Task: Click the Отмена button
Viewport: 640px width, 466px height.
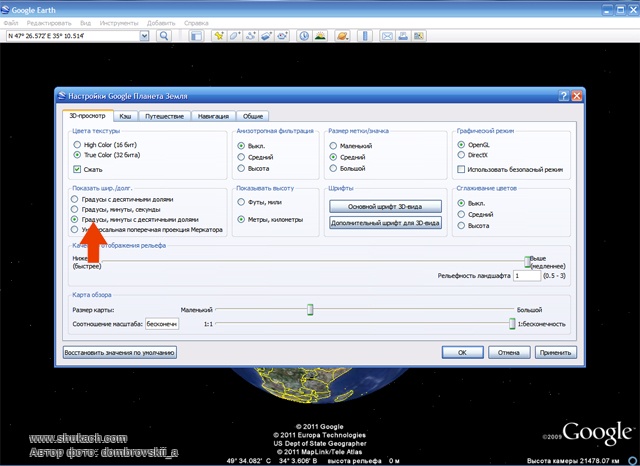Action: pos(509,353)
